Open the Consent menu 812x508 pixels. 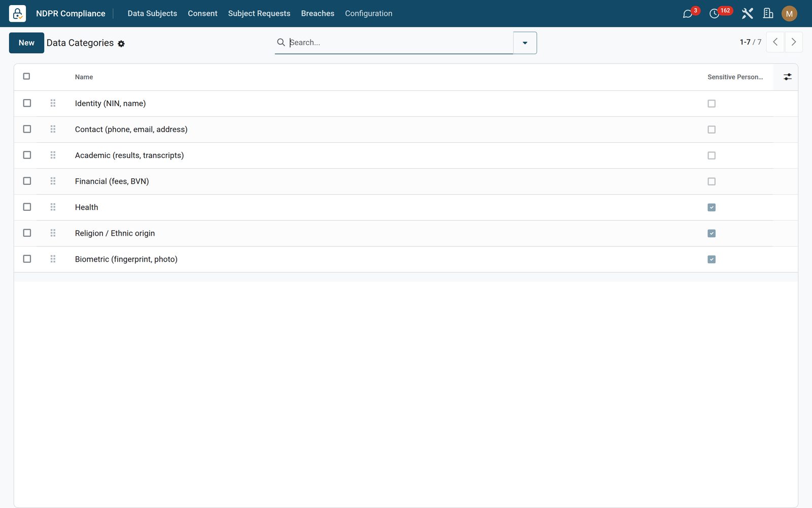[202, 13]
